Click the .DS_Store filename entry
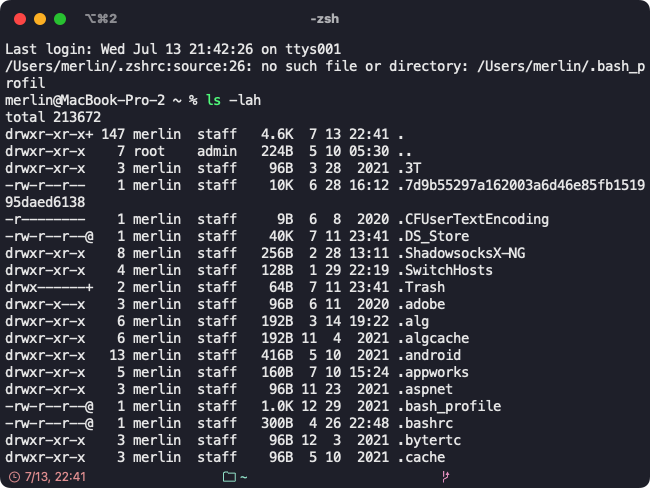 click(434, 236)
